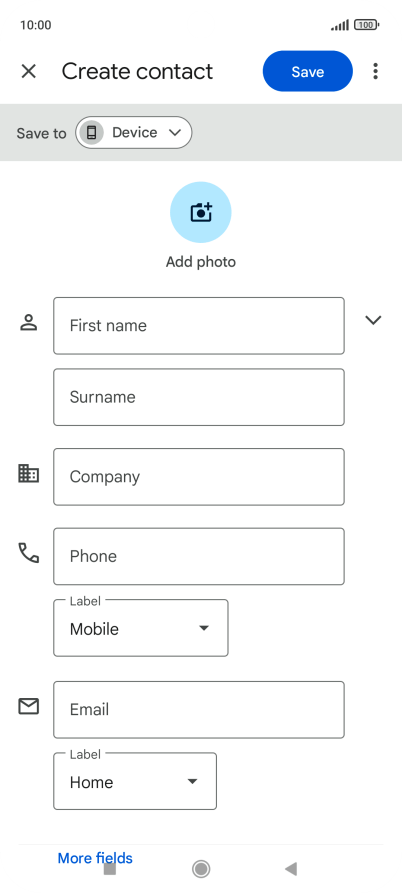Expand name fields with the chevron arrow

click(373, 320)
